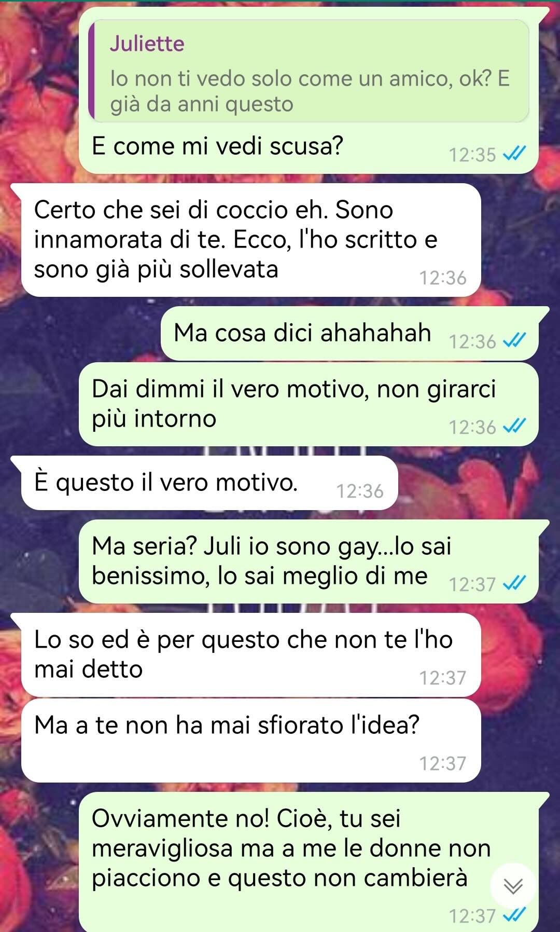Screen dimensions: 560x932
Task: Click read receipt ticks on 'E come mi vedi scusa?'
Action: pyautogui.click(x=515, y=153)
